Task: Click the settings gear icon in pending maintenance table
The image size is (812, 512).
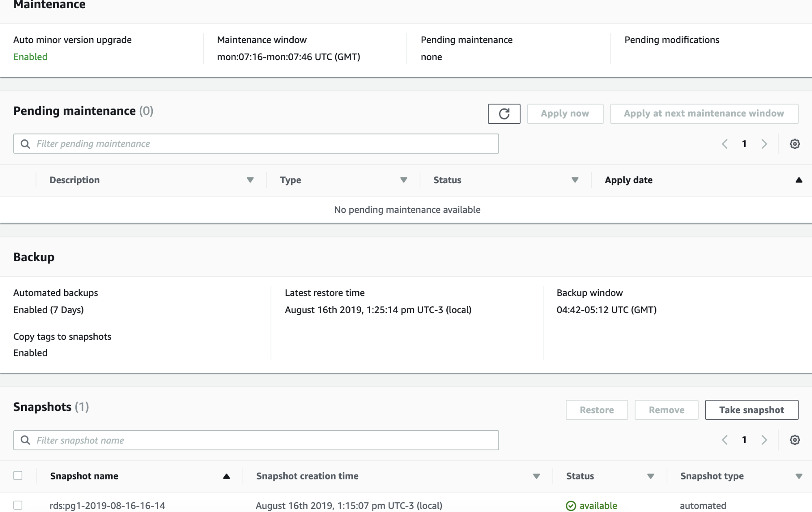Action: pyautogui.click(x=795, y=143)
